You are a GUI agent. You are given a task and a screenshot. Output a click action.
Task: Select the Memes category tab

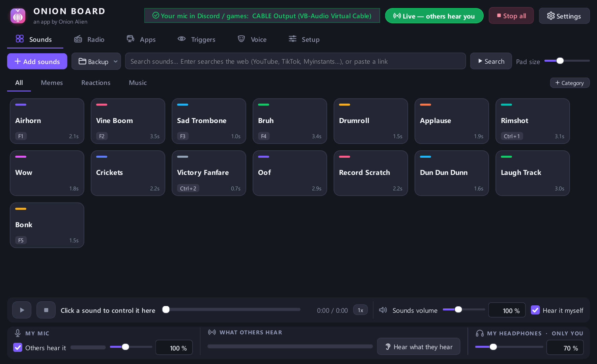point(52,83)
